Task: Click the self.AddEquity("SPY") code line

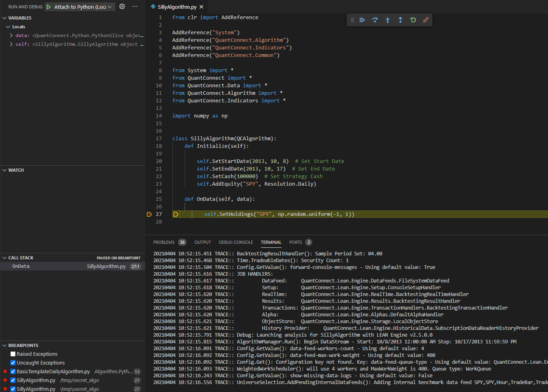Action: pos(256,184)
